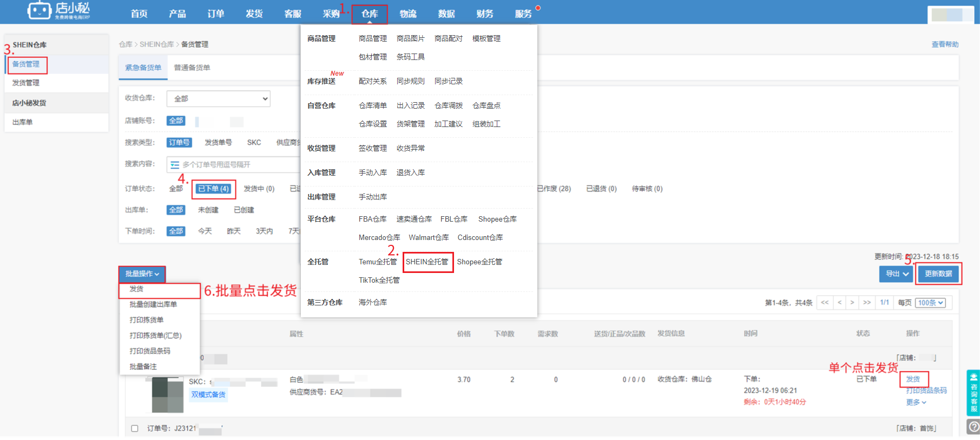Click the red notification dot beside 服务
The image size is (980, 440).
pyautogui.click(x=538, y=8)
